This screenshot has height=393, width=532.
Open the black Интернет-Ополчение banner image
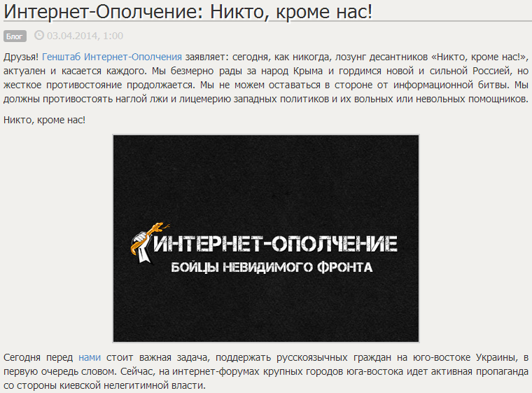(266, 238)
